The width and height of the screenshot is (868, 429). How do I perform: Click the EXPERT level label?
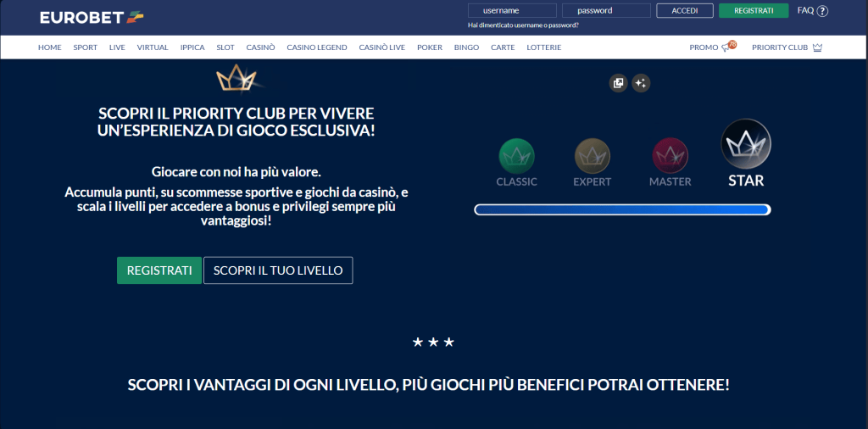593,181
